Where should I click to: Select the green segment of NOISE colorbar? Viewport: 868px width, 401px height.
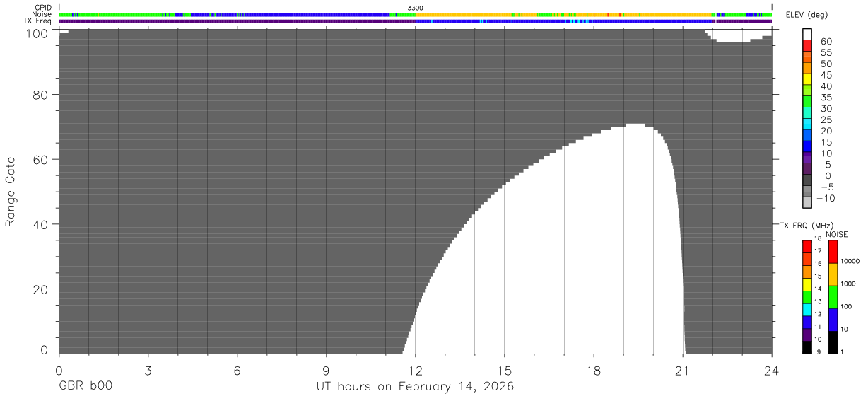coord(833,297)
